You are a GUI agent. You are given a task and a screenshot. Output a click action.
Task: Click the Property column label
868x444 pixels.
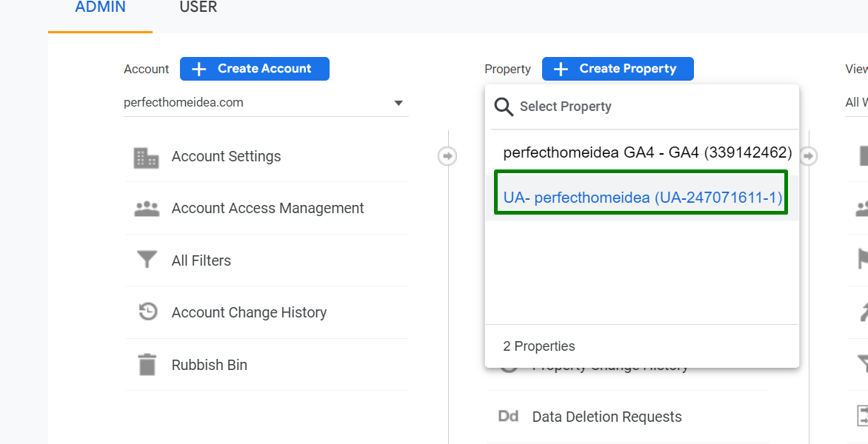(507, 69)
